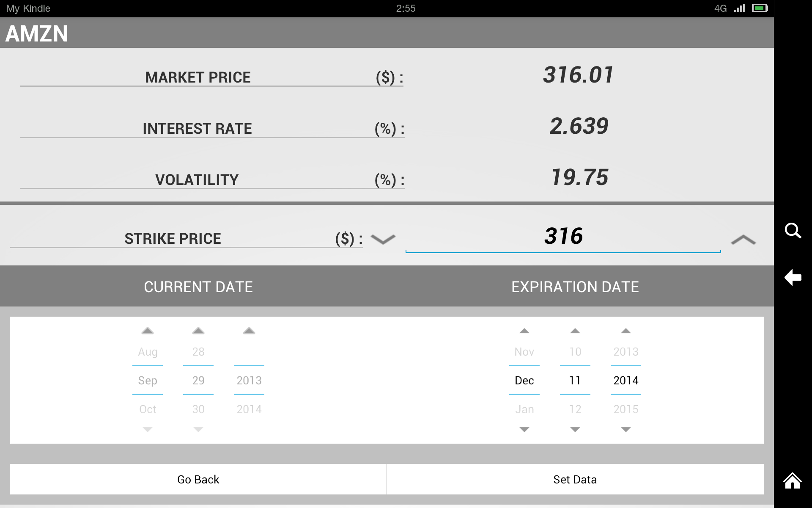Tap the clock in the status bar

click(406, 8)
